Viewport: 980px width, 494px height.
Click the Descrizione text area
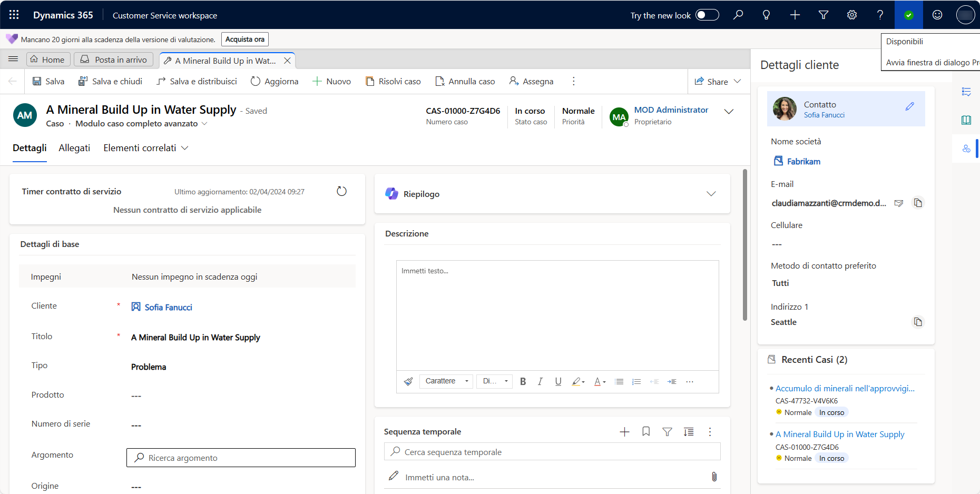point(557,315)
